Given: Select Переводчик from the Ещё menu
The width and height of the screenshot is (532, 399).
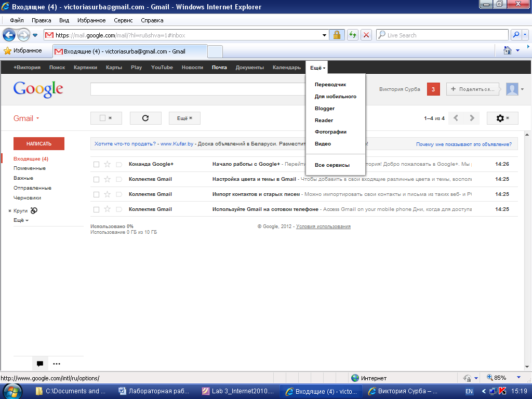Looking at the screenshot, I should [330, 85].
